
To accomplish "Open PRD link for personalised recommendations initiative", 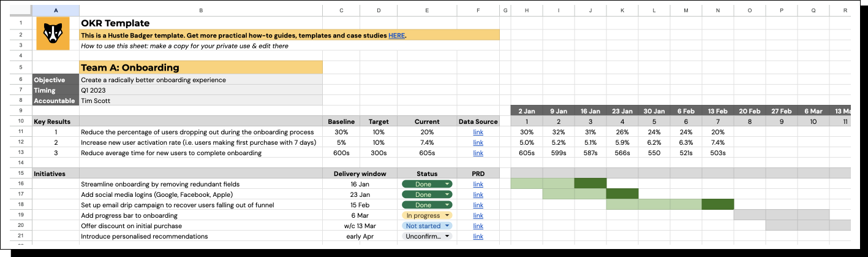I will (478, 236).
